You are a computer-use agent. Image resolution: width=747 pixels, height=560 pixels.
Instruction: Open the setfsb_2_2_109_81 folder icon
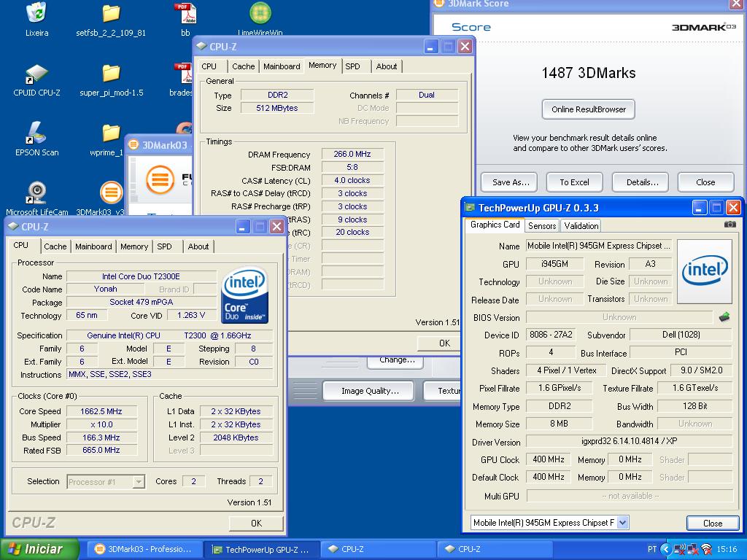tap(111, 13)
